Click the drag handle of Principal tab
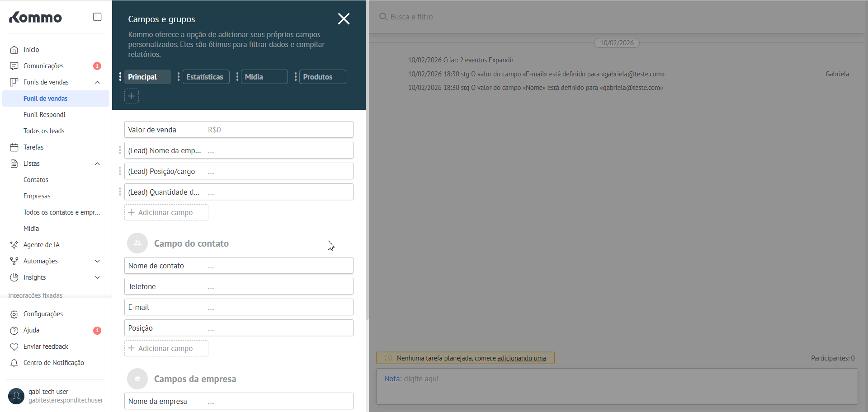The image size is (868, 412). 120,77
